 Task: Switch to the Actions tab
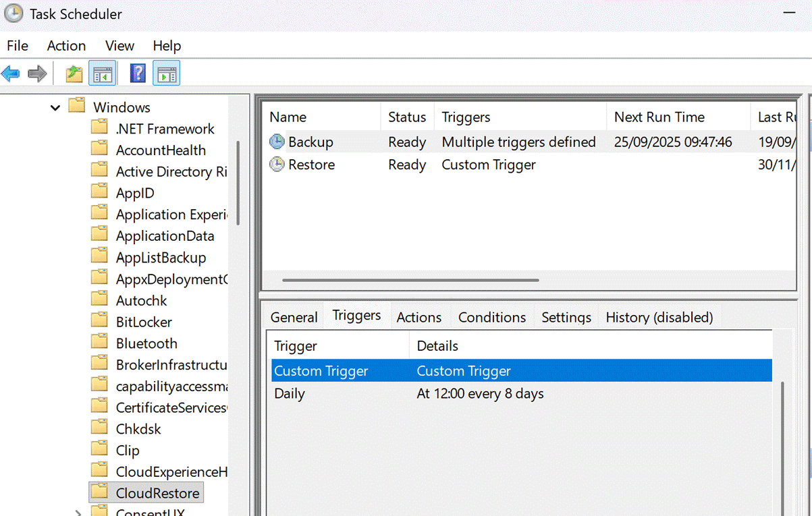click(418, 317)
